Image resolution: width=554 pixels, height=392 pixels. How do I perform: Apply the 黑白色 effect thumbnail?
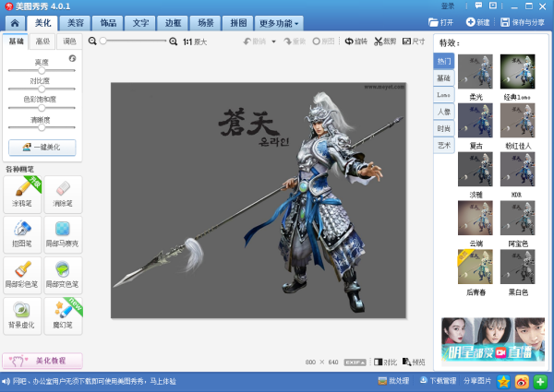(x=518, y=267)
